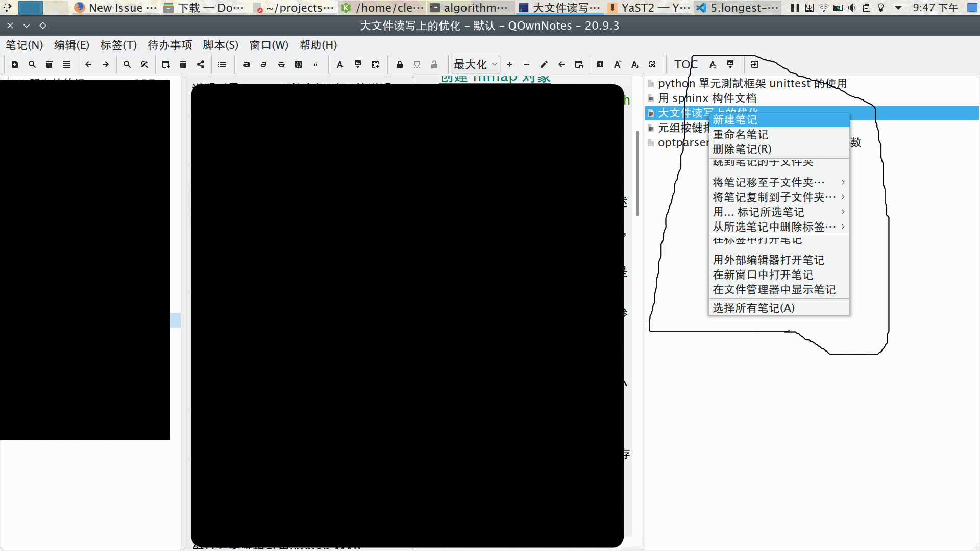Click the trash icon beside the note search icon
Viewport: 980px width, 551px height.
coord(50,64)
